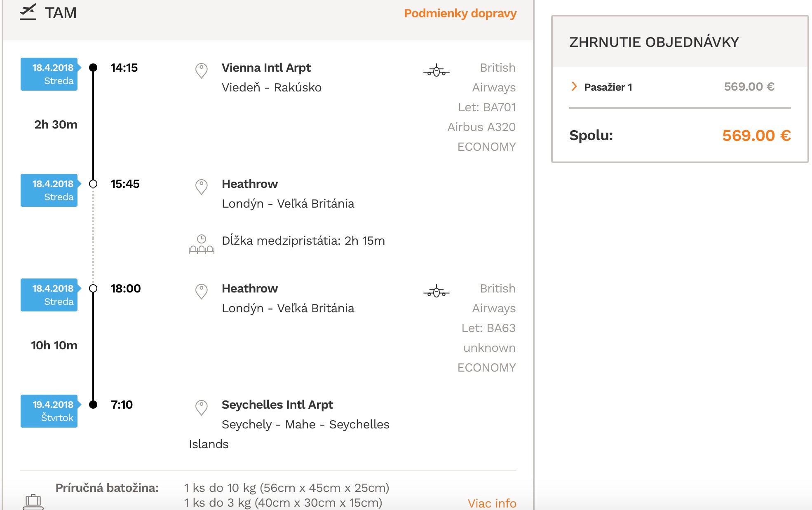Click the 7:10 arrival timeline dot

[x=93, y=405]
